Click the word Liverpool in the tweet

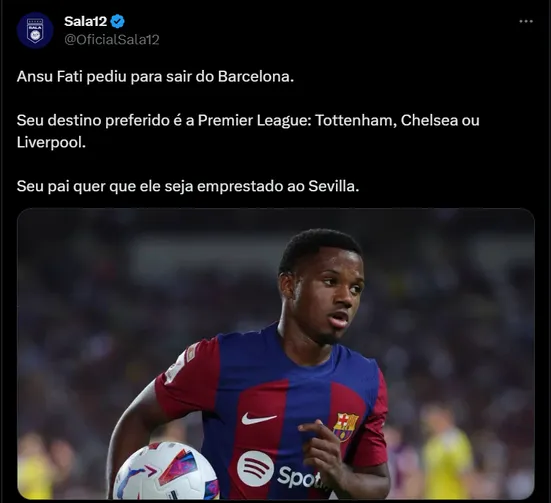pos(51,142)
